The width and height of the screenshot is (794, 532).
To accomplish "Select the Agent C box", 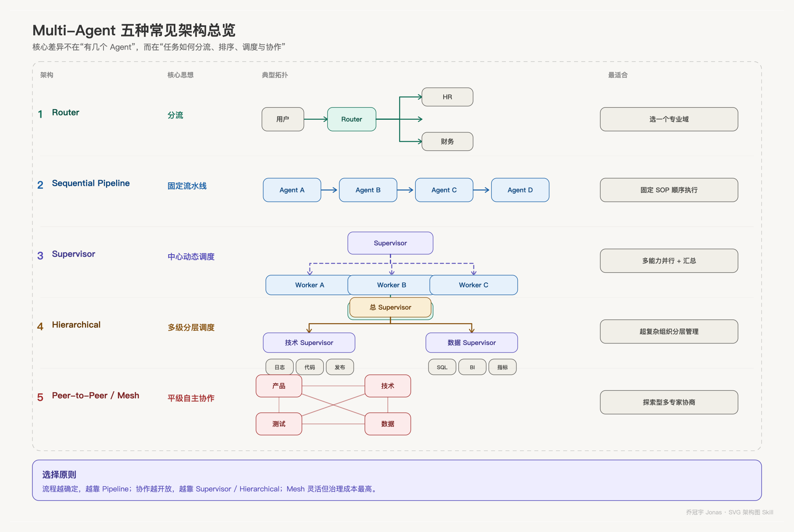I will coord(444,190).
